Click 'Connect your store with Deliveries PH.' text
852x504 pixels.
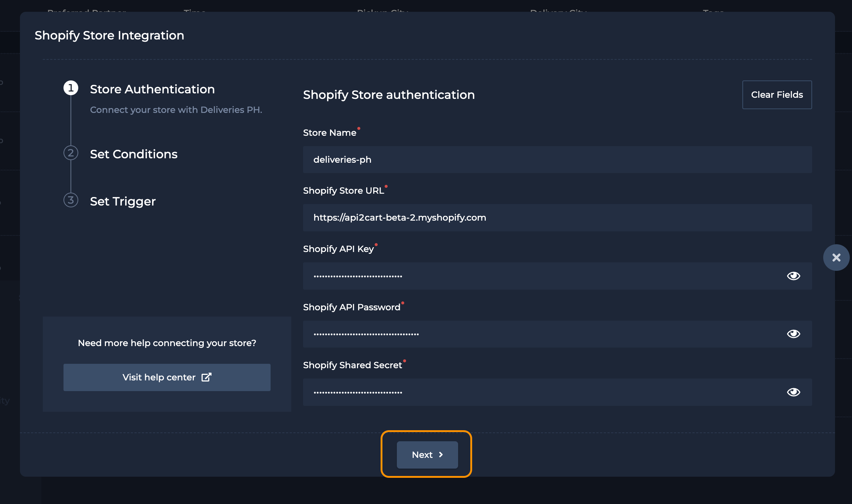pos(176,110)
